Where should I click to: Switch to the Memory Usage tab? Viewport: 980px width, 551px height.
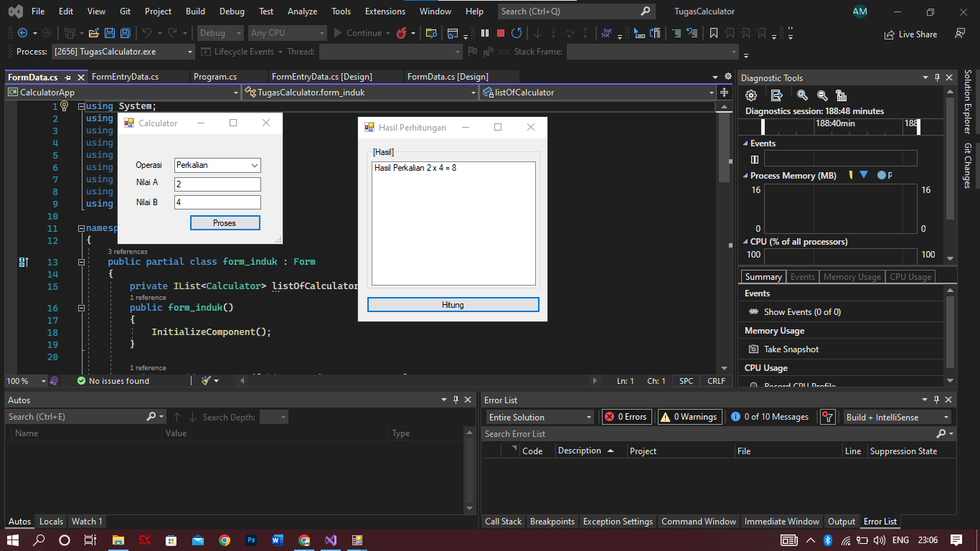click(852, 277)
